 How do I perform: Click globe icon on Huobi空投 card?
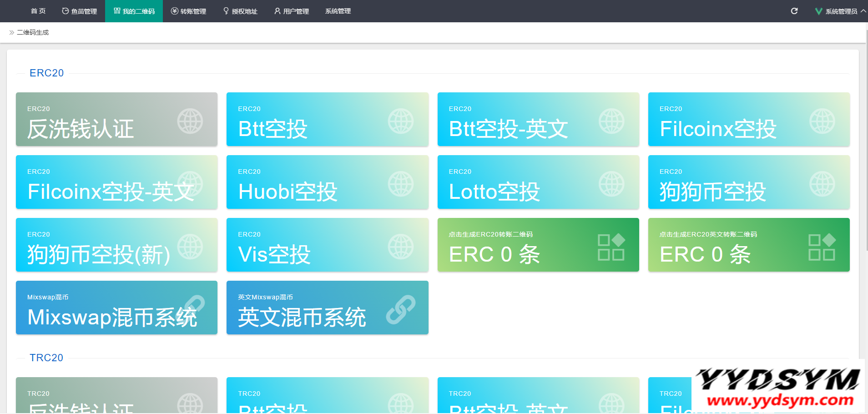point(400,184)
